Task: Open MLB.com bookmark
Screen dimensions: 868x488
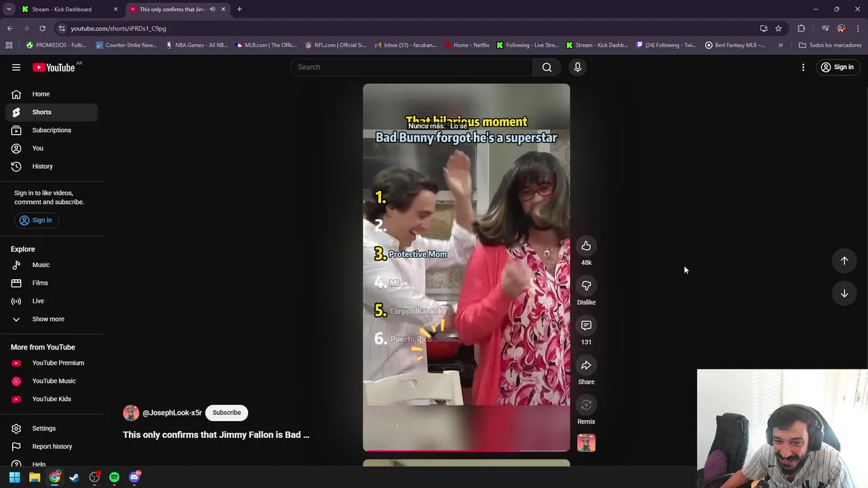Action: (266, 45)
